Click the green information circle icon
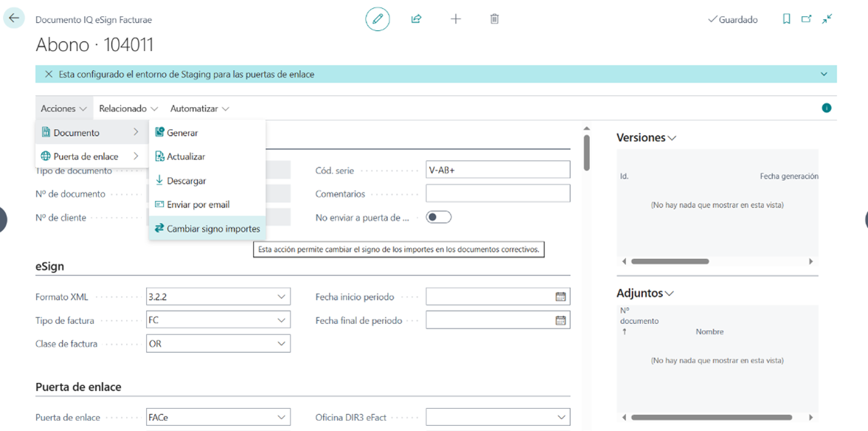 tap(827, 108)
